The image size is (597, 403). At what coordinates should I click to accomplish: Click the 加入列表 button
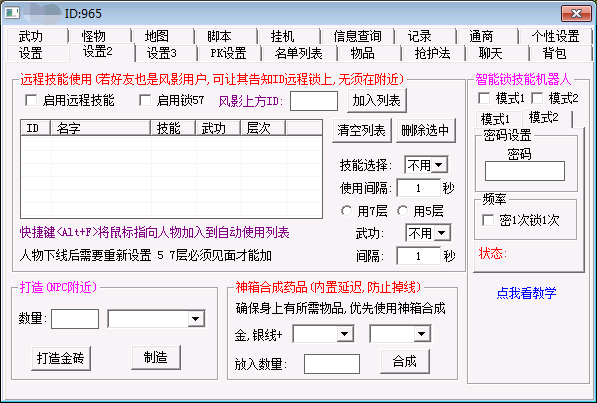tap(377, 101)
